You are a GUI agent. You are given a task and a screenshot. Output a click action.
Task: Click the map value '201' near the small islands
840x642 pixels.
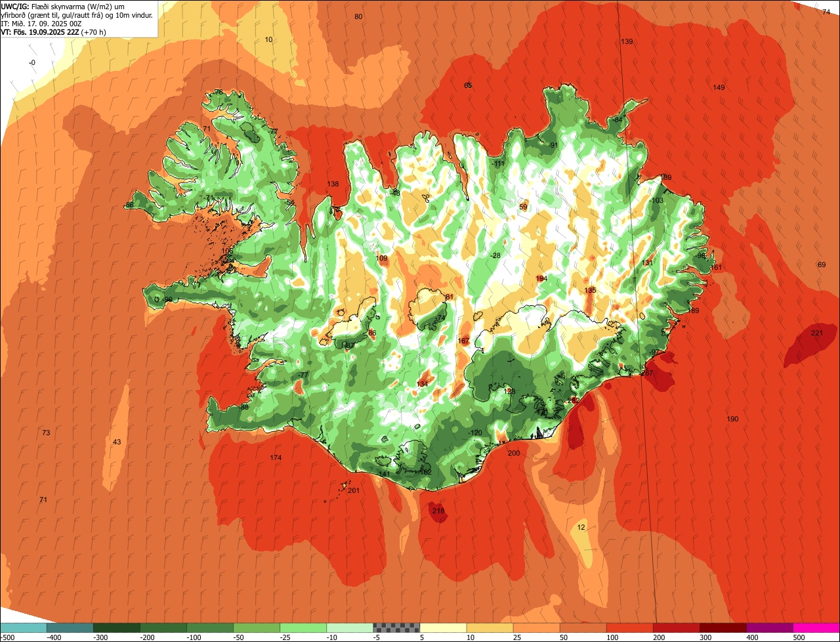pos(354,490)
